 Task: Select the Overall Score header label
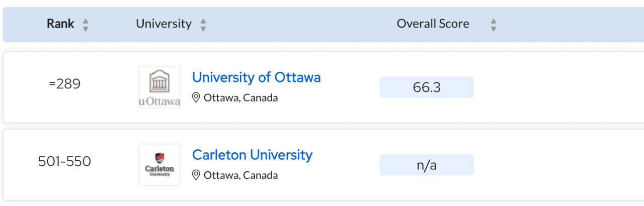tap(433, 24)
